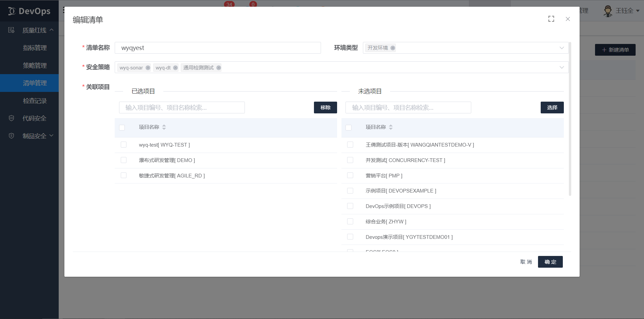Delete the 开发环境 environment tag
This screenshot has height=319, width=644.
tap(392, 48)
